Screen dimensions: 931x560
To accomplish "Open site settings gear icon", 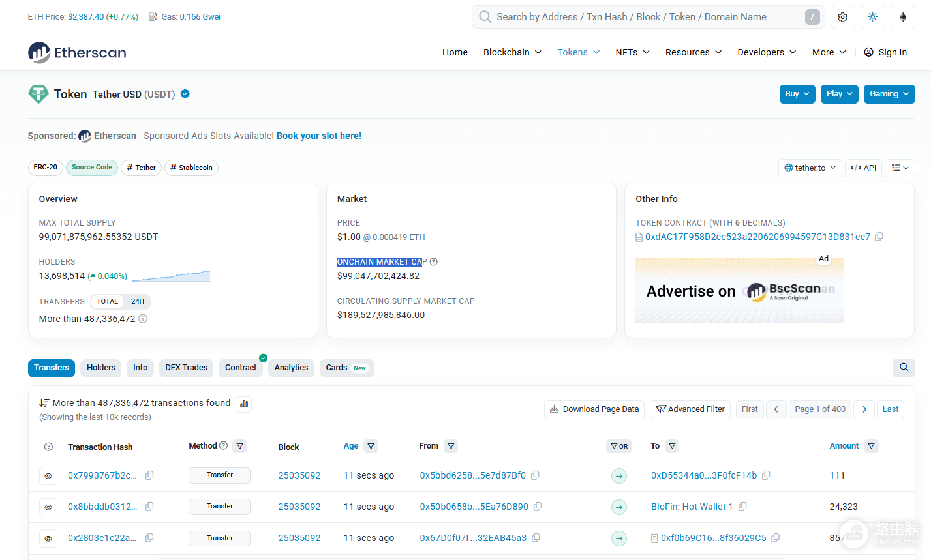I will (842, 17).
